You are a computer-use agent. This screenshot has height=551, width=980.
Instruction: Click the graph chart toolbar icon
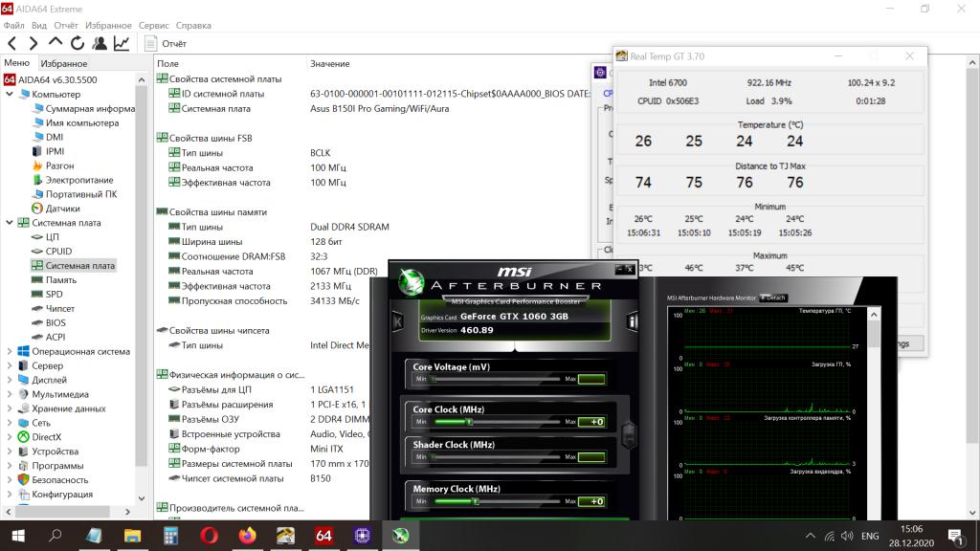click(x=122, y=43)
